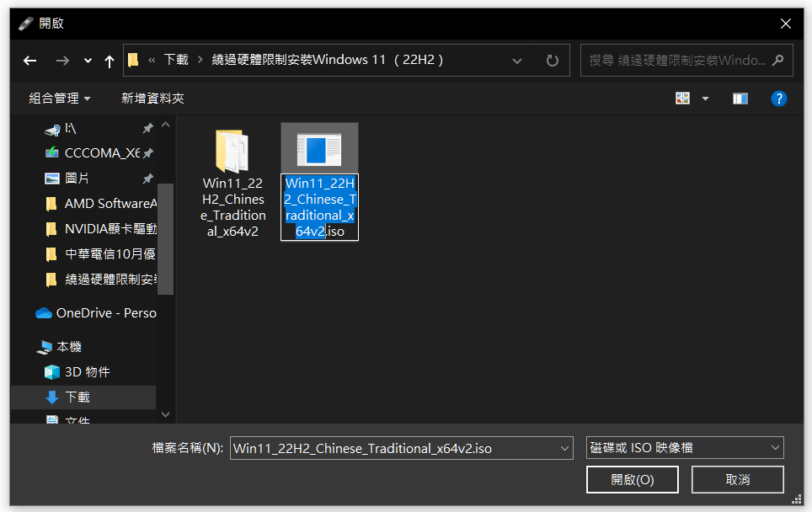Expand the file name combo box dropdown
Image resolution: width=812 pixels, height=512 pixels.
[x=564, y=448]
